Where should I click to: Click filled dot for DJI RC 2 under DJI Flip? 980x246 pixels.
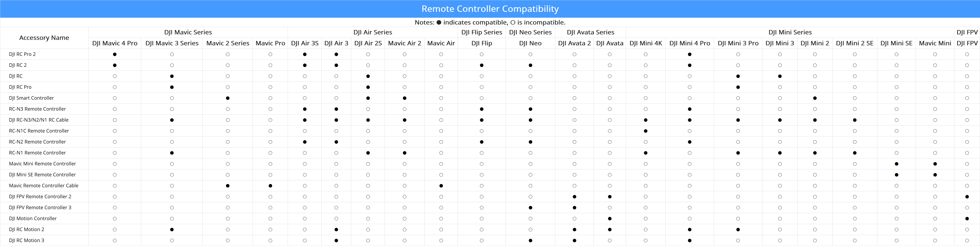pos(482,65)
